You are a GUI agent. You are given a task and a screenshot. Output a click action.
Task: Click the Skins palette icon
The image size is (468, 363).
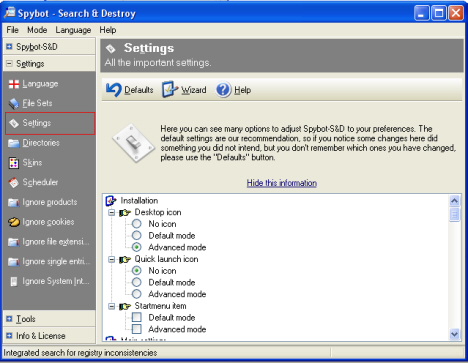point(14,163)
